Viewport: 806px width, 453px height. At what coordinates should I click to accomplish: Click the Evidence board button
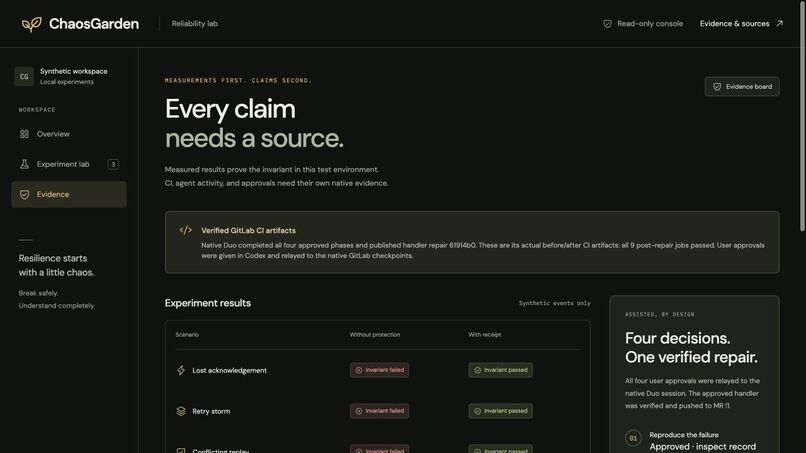(x=742, y=86)
